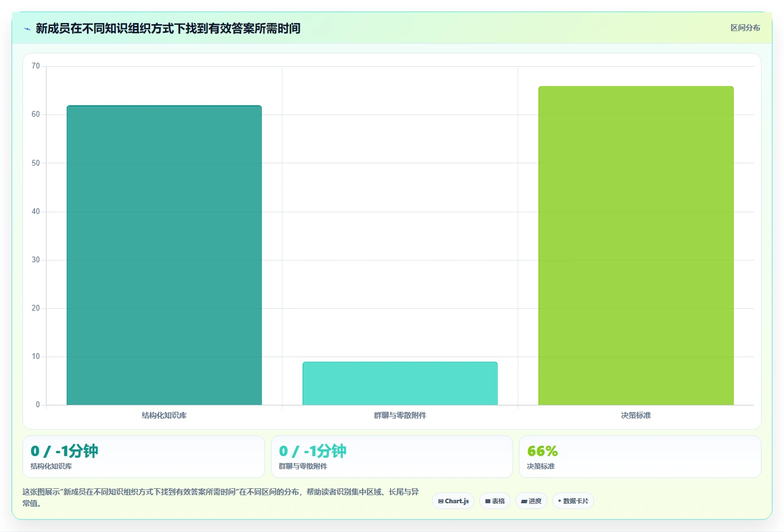Click the y-axis value 50
The image size is (784, 532).
coord(36,163)
